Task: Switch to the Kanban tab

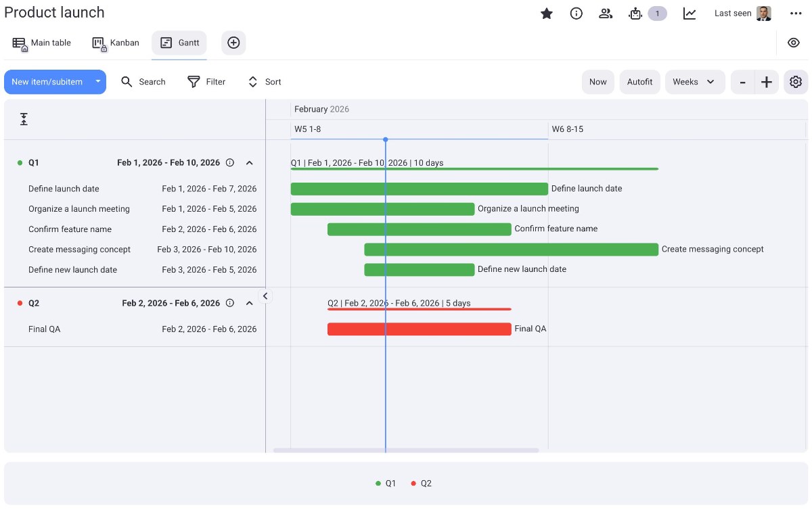Action: pyautogui.click(x=116, y=43)
